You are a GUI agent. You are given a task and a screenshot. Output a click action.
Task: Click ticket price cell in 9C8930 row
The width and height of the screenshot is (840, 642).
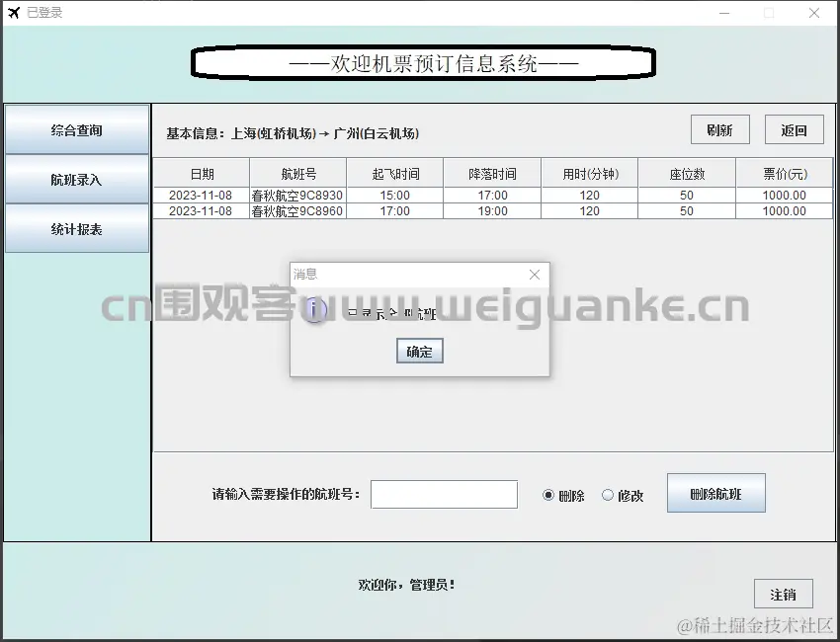[x=785, y=196]
